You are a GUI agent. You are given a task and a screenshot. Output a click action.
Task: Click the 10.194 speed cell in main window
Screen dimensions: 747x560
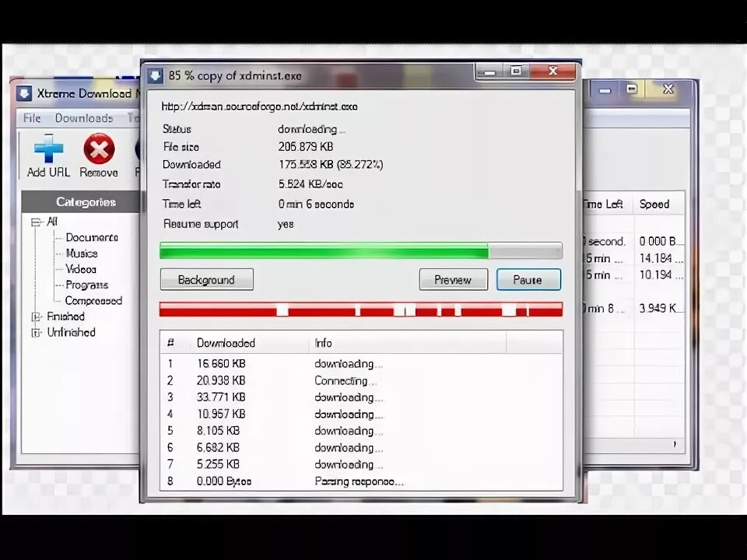click(661, 275)
